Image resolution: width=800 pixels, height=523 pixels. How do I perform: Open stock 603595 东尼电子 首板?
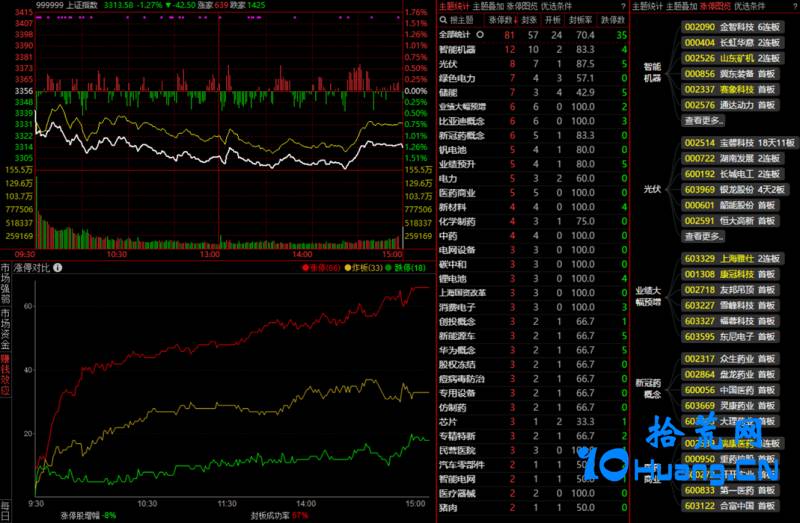[730, 337]
